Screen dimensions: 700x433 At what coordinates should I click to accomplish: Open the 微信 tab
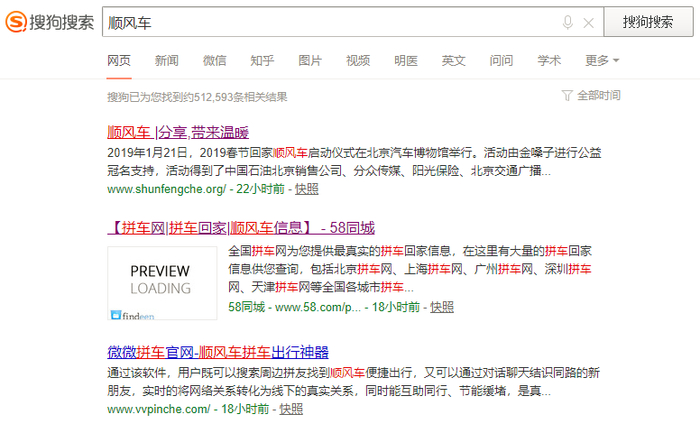click(x=214, y=60)
